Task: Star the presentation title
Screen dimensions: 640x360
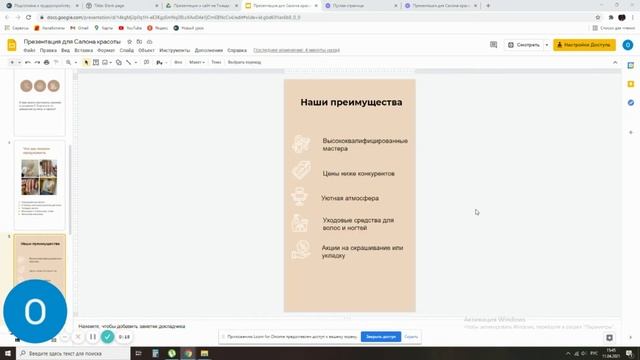Action: pyautogui.click(x=129, y=42)
